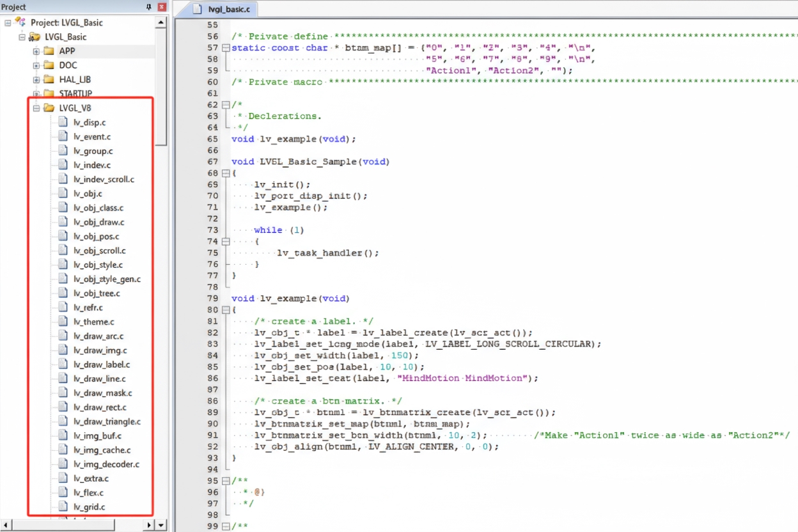Screen dimensions: 798x532
Task: Expand the HAL_LIB folder node
Action: click(36, 79)
